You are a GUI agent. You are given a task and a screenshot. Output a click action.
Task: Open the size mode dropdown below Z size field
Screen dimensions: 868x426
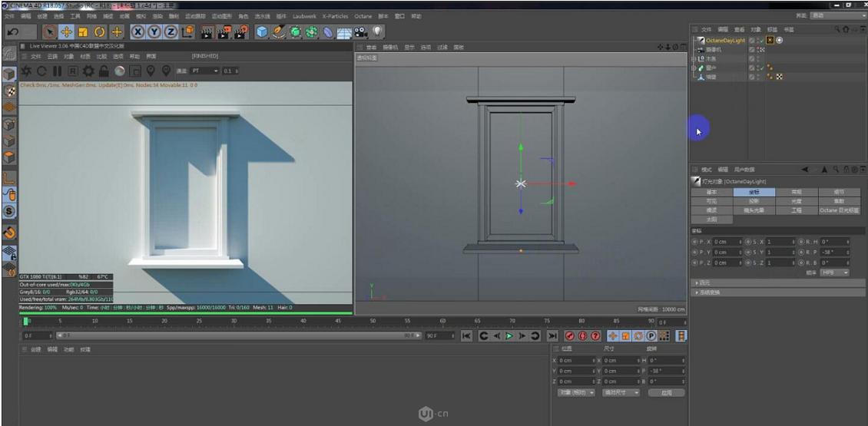(x=621, y=392)
